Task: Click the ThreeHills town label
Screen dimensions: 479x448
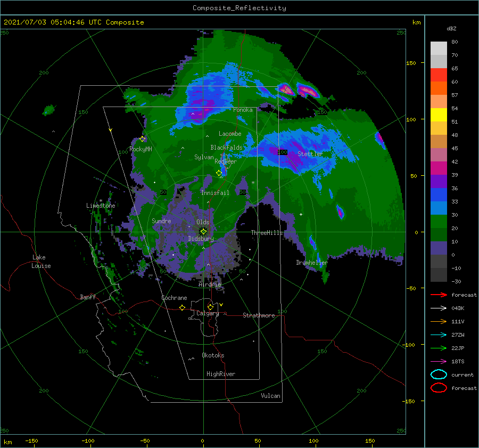Action: (267, 233)
